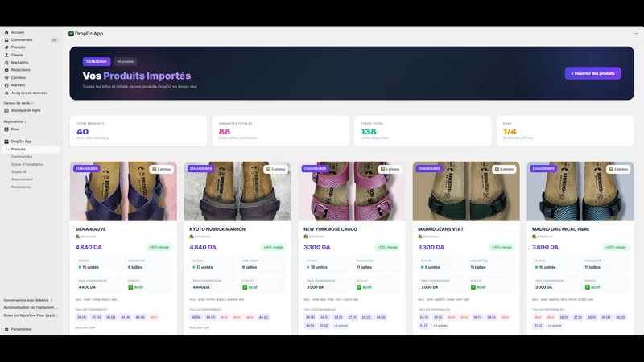This screenshot has width=644, height=362.
Task: Open KYOTO NUBUCK MARRON product image
Action: [237, 191]
